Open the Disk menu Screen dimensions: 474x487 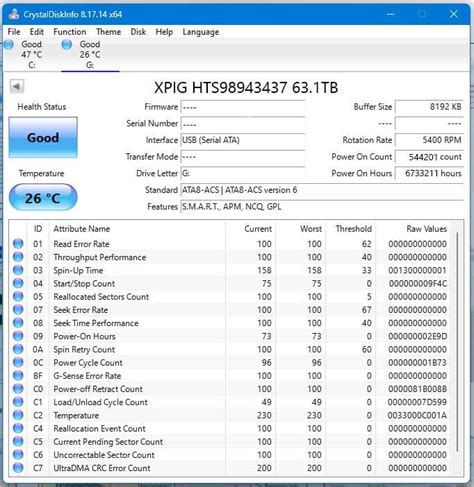pyautogui.click(x=138, y=32)
